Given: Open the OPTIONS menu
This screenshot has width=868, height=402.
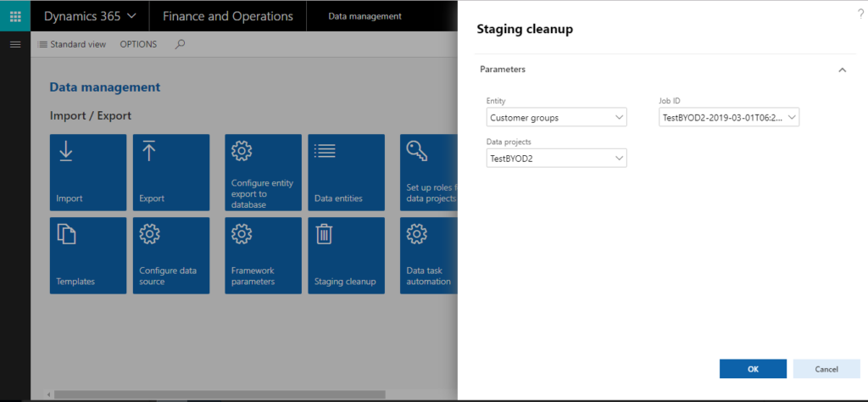Looking at the screenshot, I should pos(138,44).
